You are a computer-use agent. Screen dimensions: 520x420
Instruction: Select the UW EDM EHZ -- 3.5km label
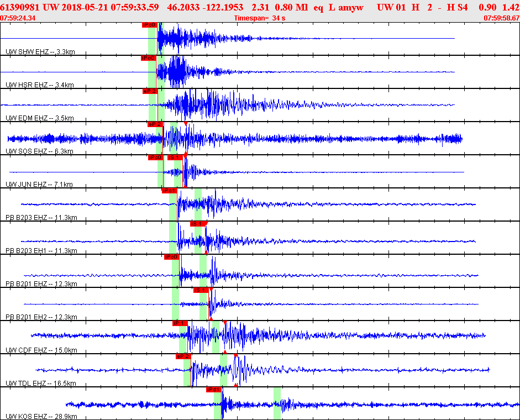40,118
